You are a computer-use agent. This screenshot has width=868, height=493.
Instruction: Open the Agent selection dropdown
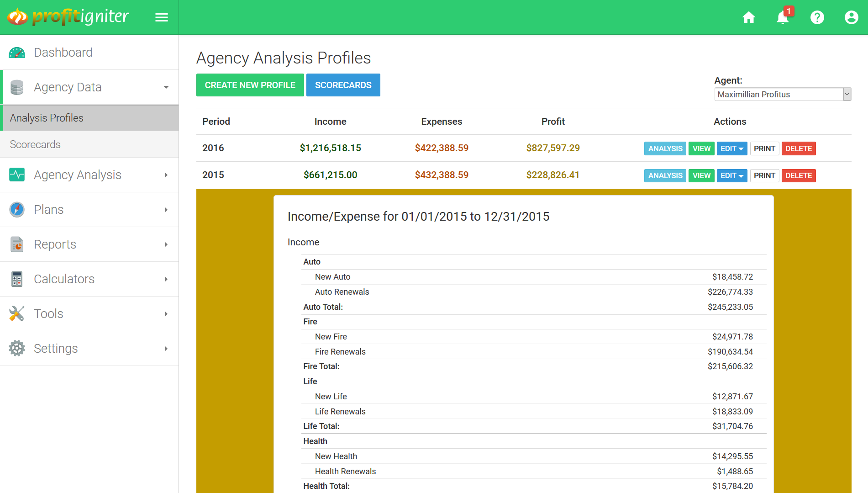click(x=782, y=94)
